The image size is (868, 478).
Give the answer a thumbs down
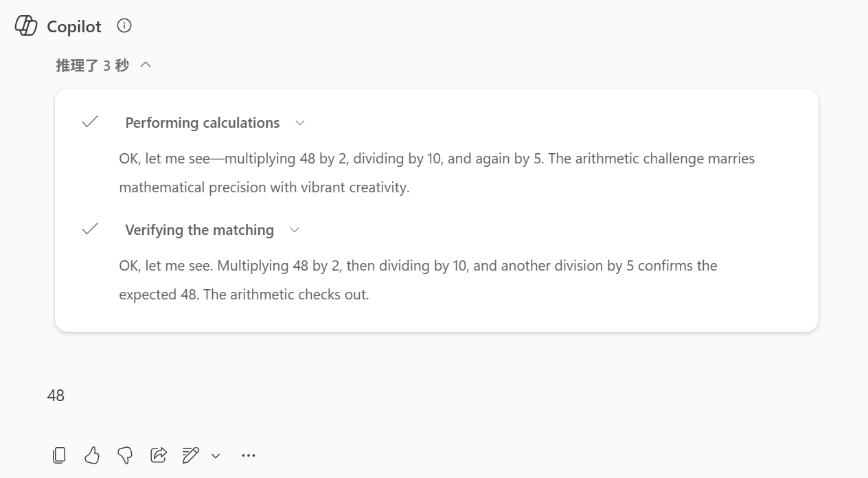click(125, 455)
